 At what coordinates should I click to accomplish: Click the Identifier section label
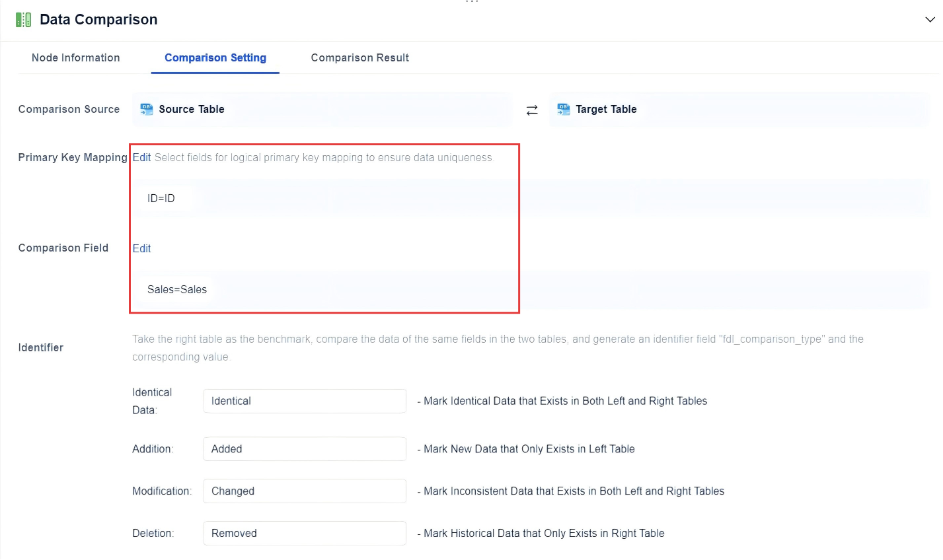[x=41, y=347]
